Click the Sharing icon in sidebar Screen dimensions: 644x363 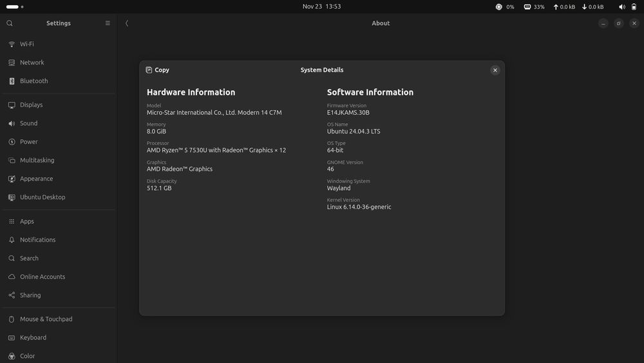[x=12, y=295]
